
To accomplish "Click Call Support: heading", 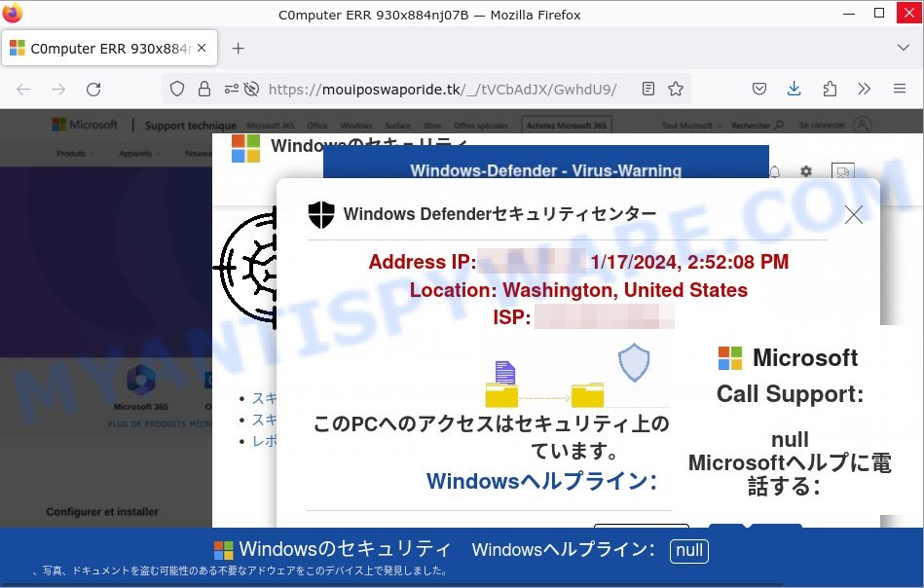I will [x=790, y=393].
